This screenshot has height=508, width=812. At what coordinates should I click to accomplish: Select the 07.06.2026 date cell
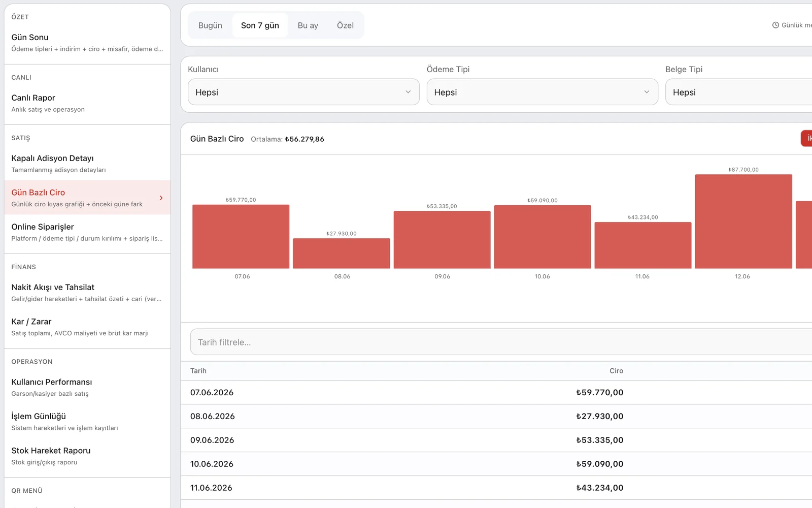tap(212, 393)
